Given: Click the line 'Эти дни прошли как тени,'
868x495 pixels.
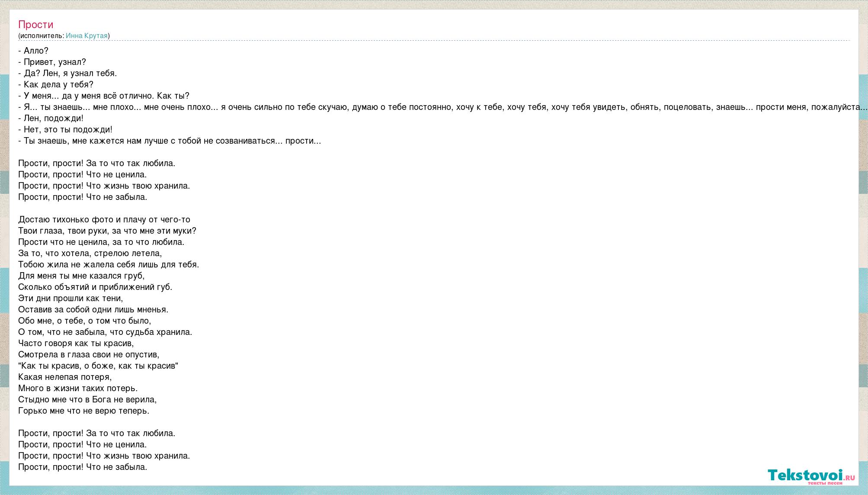Looking at the screenshot, I should (x=70, y=298).
